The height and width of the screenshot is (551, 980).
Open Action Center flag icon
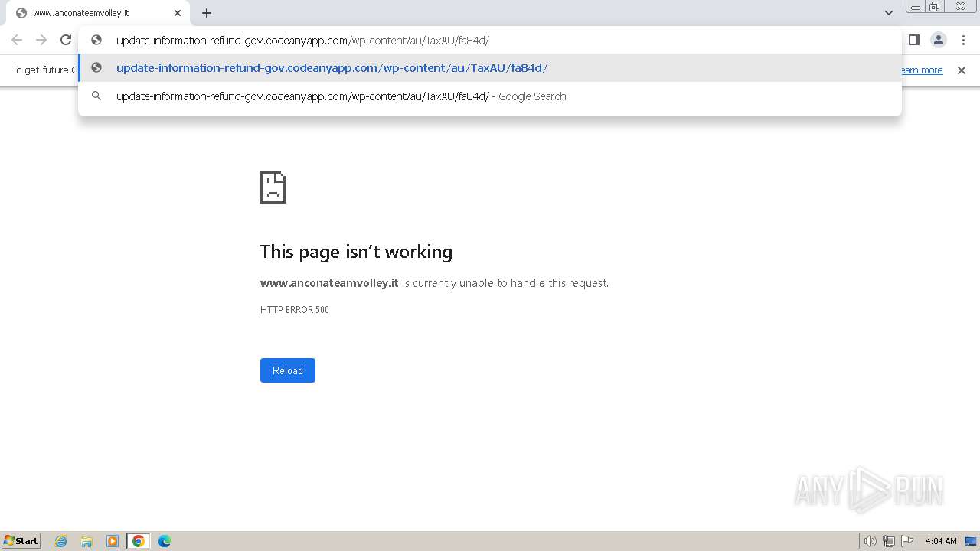(x=907, y=541)
